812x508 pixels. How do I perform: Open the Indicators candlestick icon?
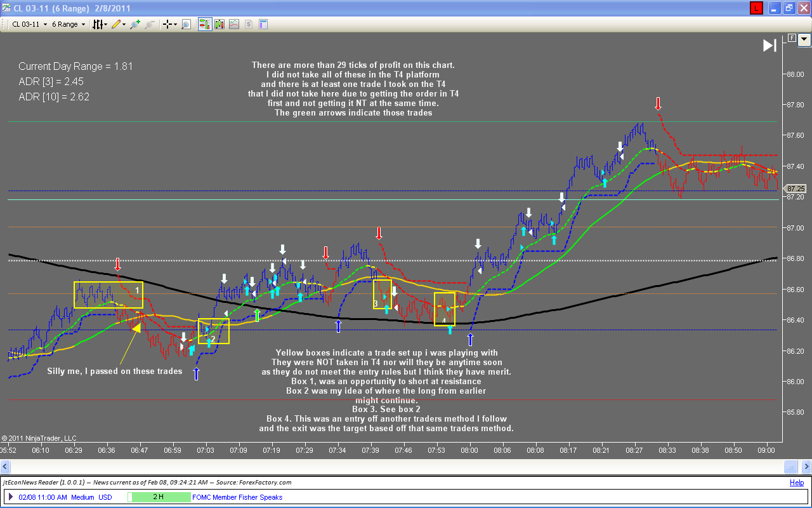coord(219,24)
